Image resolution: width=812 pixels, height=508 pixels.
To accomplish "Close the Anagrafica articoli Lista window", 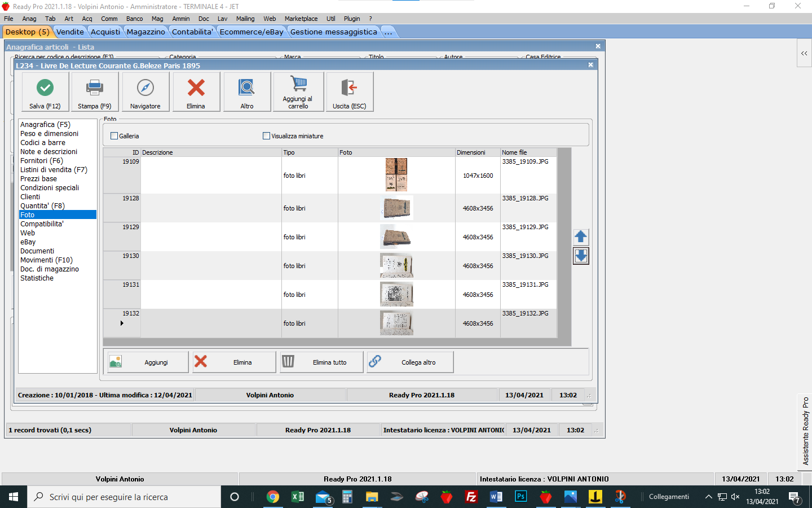I will [598, 46].
